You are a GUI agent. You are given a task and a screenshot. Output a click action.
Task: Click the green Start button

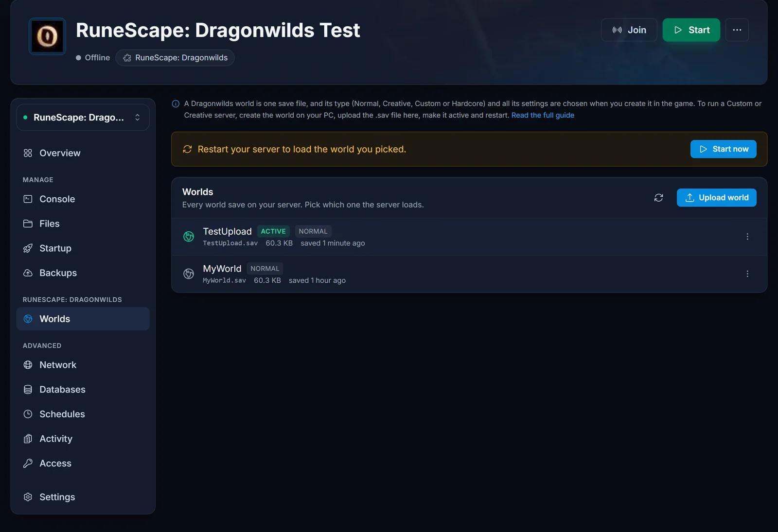(x=691, y=30)
